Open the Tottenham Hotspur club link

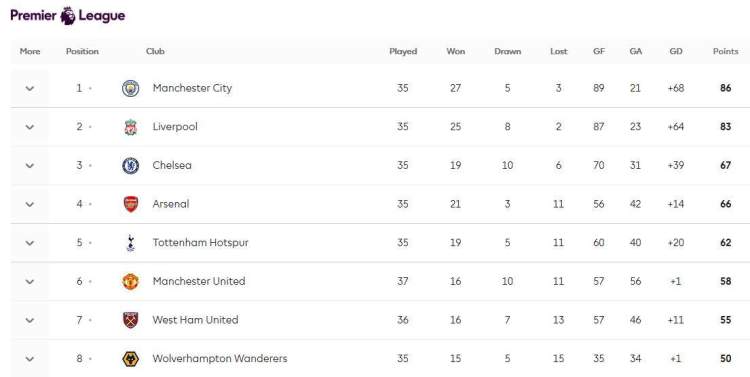click(200, 243)
